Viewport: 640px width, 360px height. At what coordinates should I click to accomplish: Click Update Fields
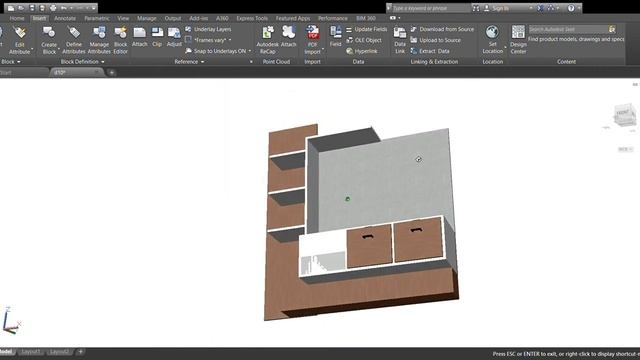point(367,29)
